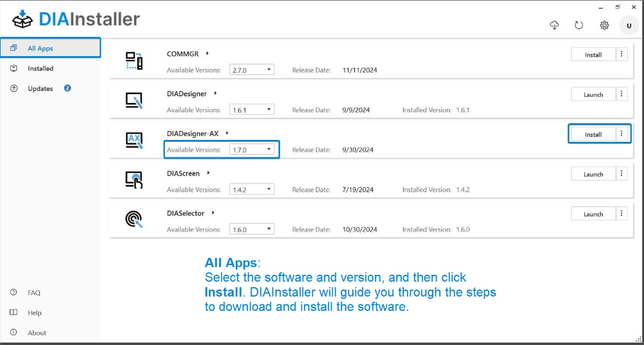
Task: Open DIASelector version dropdown showing 1.6.0
Action: coord(252,230)
